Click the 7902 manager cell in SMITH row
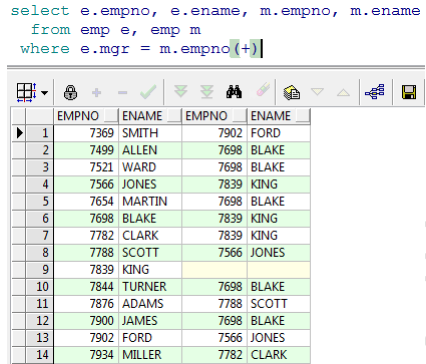The width and height of the screenshot is (426, 364). (215, 133)
